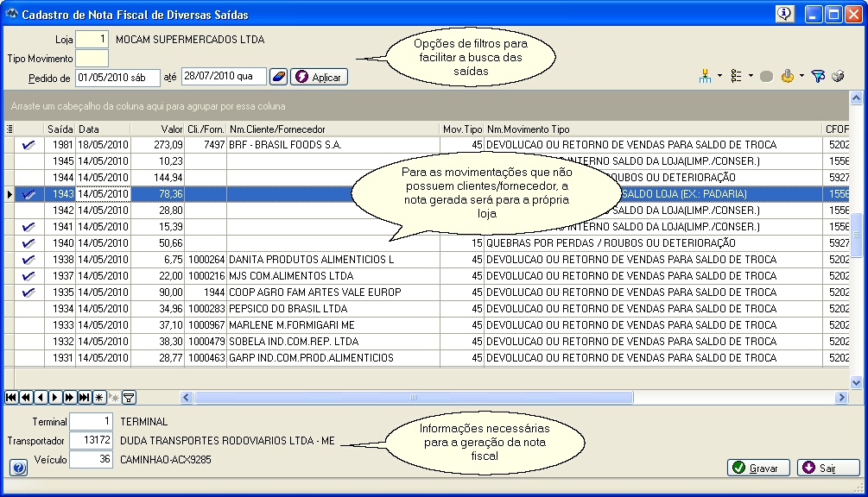868x497 pixels.
Task: Open the column grouping tree icon
Action: click(705, 76)
